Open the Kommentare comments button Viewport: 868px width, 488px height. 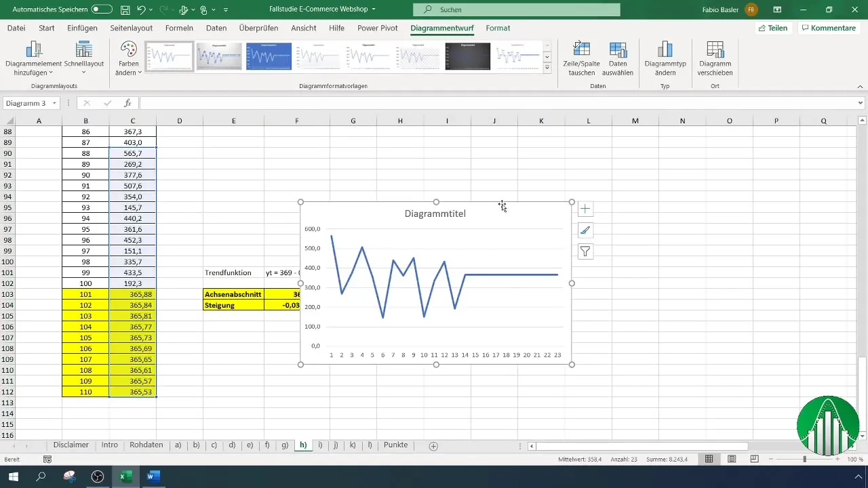[x=828, y=28]
